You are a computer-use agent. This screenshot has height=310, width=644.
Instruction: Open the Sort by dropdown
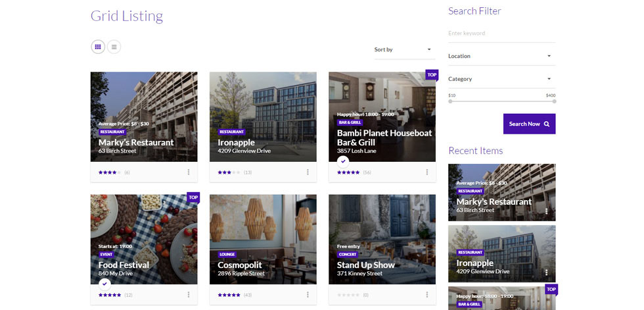point(405,50)
